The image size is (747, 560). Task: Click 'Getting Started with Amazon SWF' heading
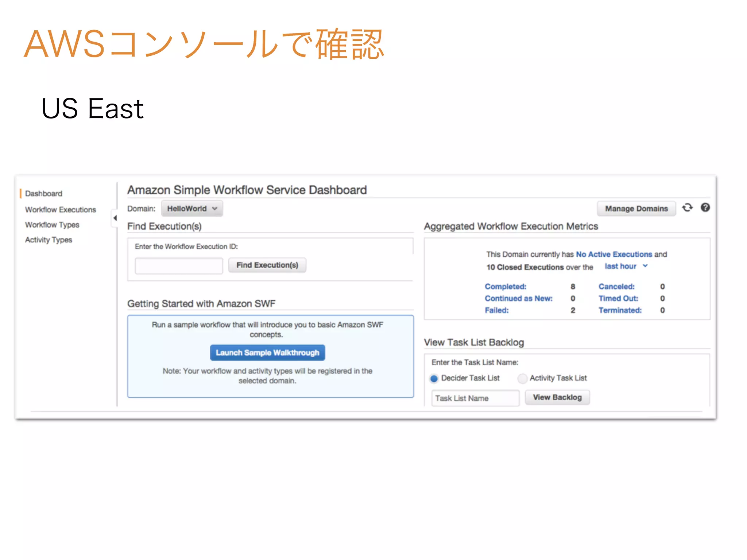click(x=201, y=304)
